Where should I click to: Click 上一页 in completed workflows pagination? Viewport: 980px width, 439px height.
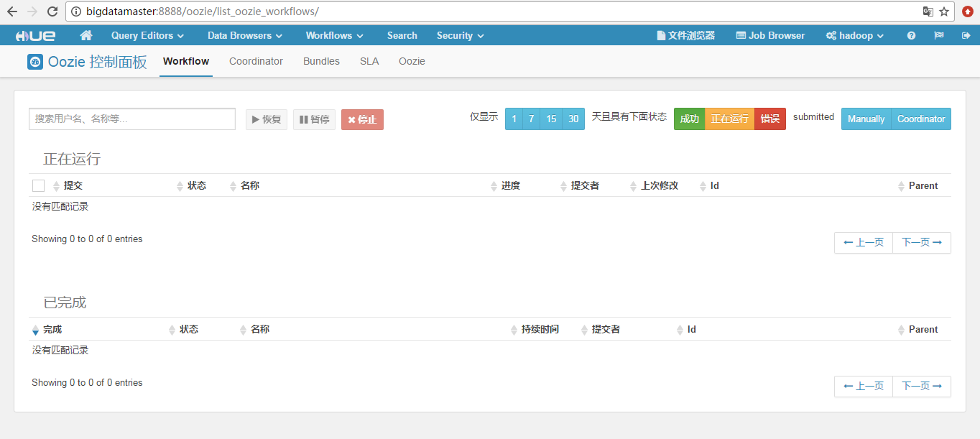864,387
